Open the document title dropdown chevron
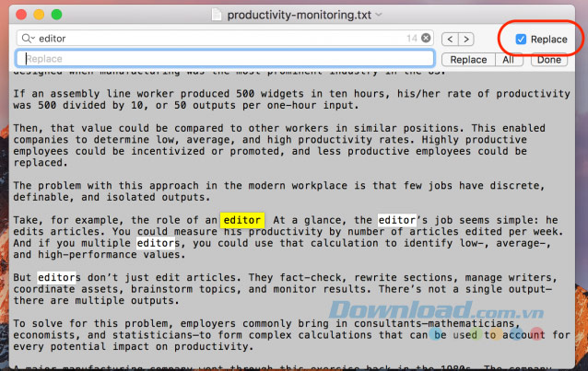Viewport: 588px width, 371px height. tap(379, 15)
